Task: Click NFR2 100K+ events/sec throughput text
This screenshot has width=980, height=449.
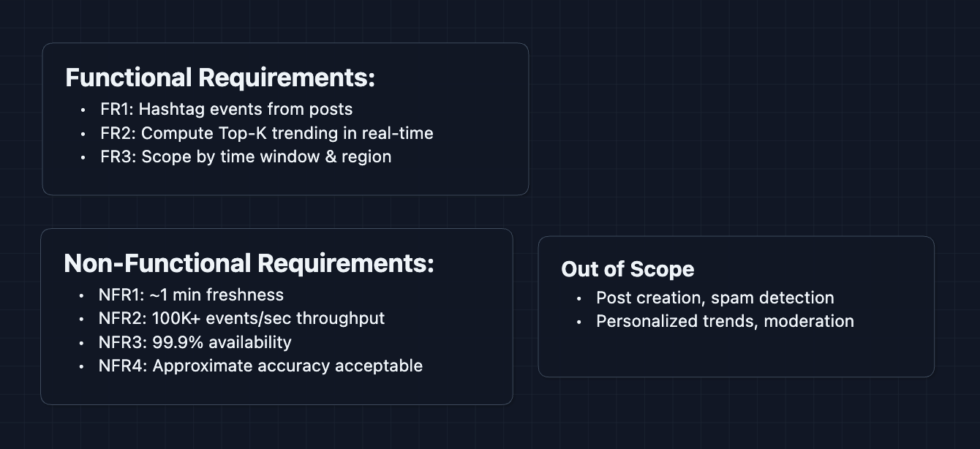Action: [241, 318]
